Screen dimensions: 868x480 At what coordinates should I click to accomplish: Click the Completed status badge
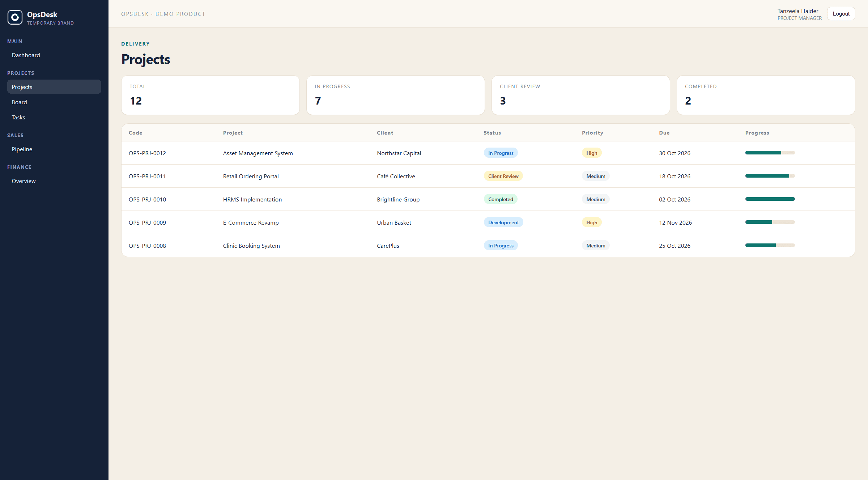tap(501, 199)
